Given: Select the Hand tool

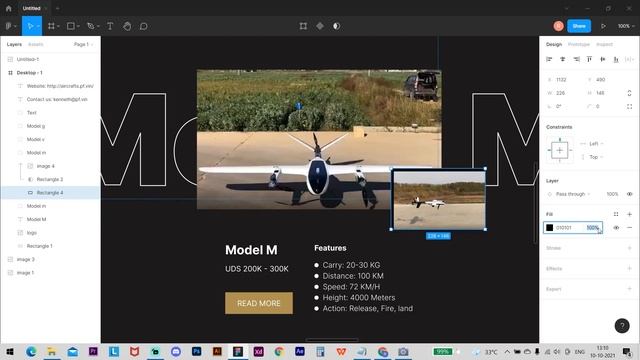Looking at the screenshot, I should click(x=127, y=26).
